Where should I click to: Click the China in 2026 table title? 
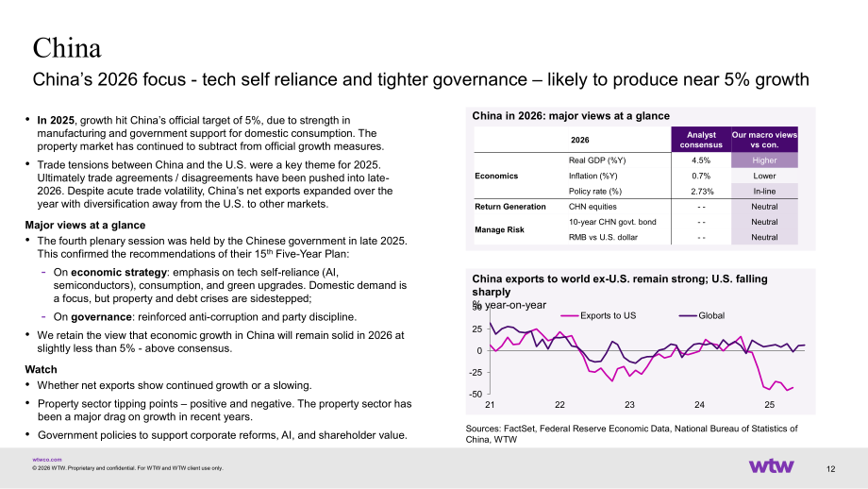click(x=571, y=116)
